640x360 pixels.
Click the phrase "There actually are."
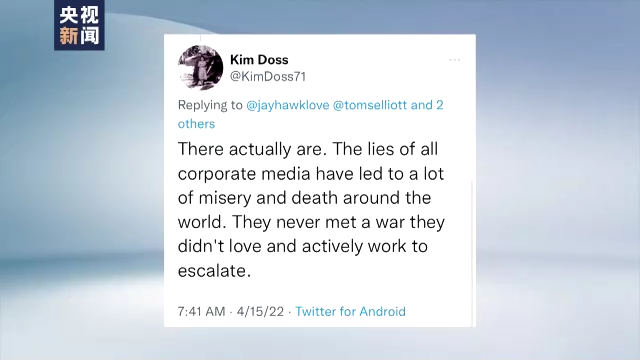(252, 149)
